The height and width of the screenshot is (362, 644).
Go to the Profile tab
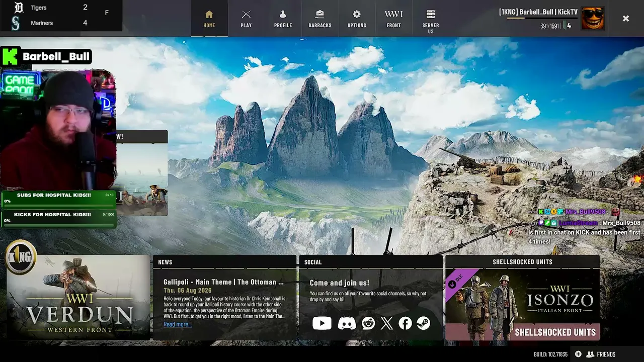coord(283,19)
